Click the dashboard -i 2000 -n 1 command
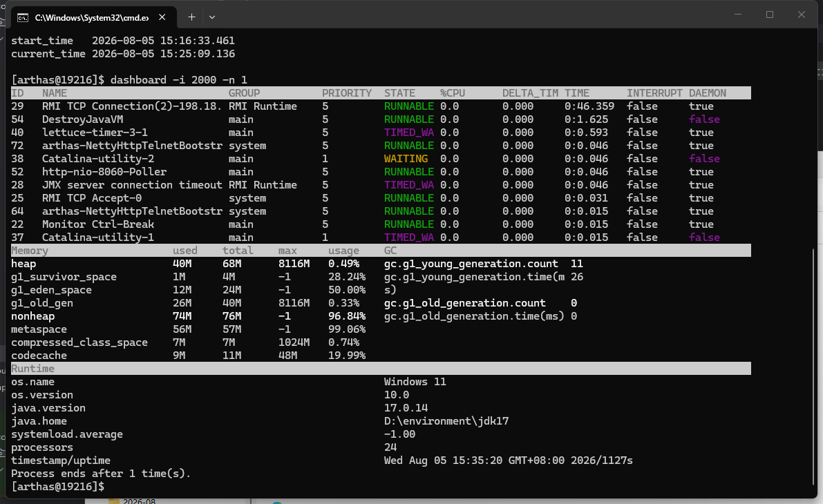Screen dimensions: 823x504 point(178,79)
